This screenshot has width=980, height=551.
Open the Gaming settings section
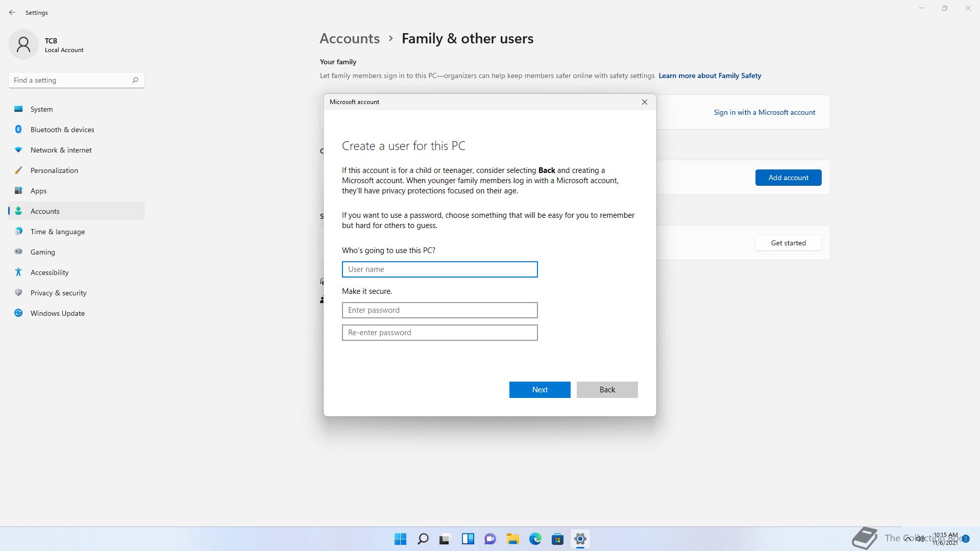point(42,252)
